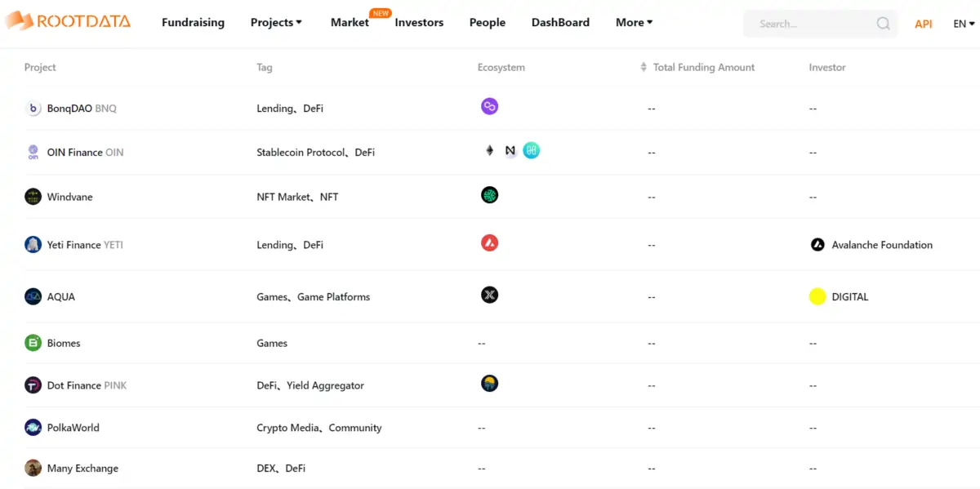Click the Dot Finance ecosystem icon
This screenshot has width=980, height=489.
(489, 383)
